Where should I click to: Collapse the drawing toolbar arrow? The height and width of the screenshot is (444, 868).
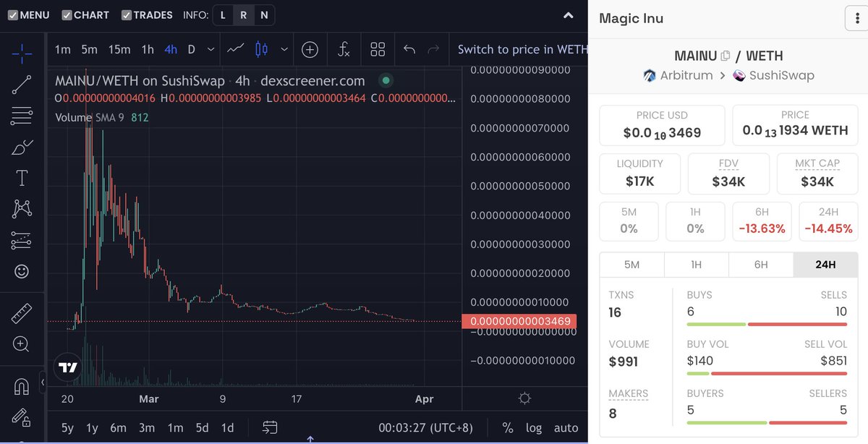[43, 381]
